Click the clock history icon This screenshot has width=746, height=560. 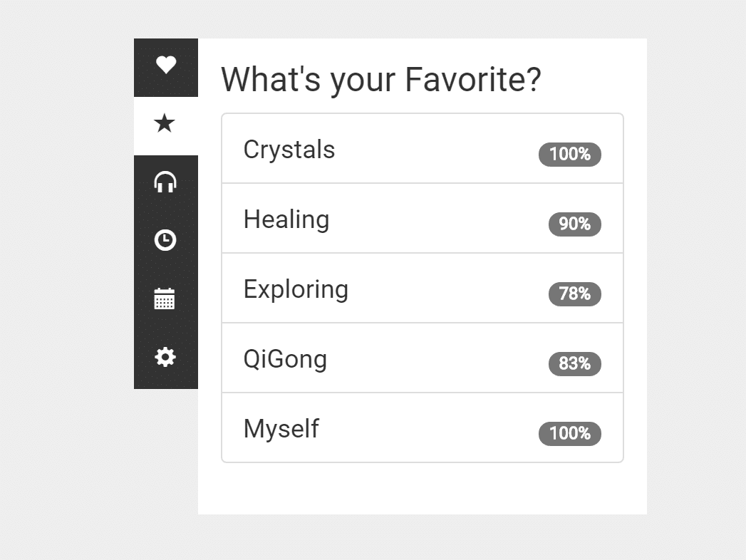click(x=165, y=240)
